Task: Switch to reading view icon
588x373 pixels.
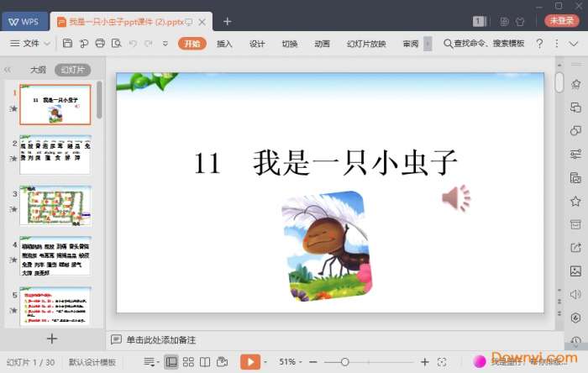Action: pyautogui.click(x=205, y=362)
